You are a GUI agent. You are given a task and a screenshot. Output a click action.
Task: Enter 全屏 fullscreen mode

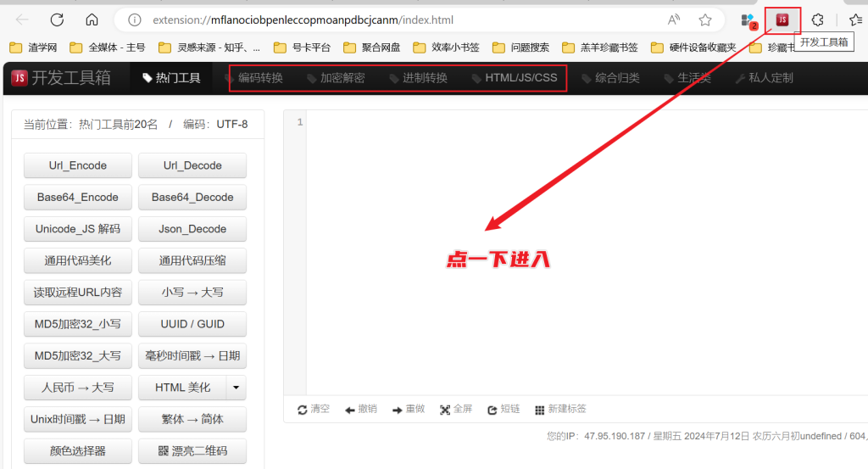click(x=456, y=409)
